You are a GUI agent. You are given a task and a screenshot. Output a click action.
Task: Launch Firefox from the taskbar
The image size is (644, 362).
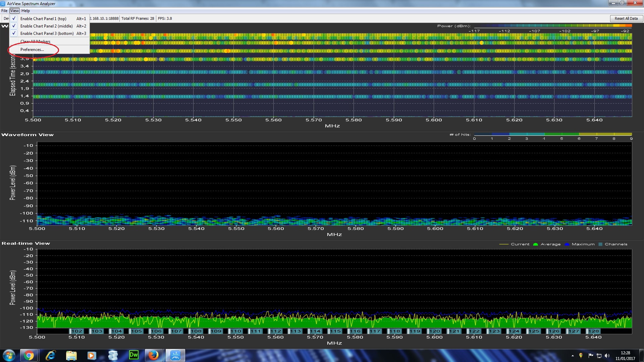click(154, 355)
